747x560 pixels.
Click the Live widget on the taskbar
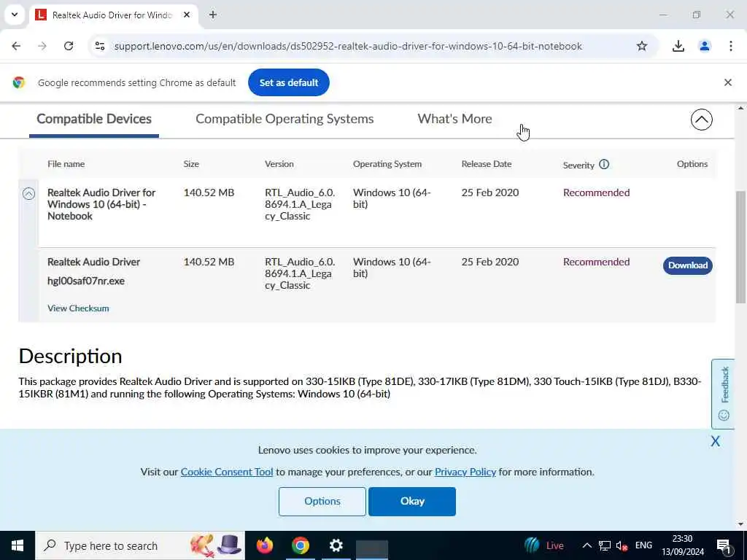[544, 545]
